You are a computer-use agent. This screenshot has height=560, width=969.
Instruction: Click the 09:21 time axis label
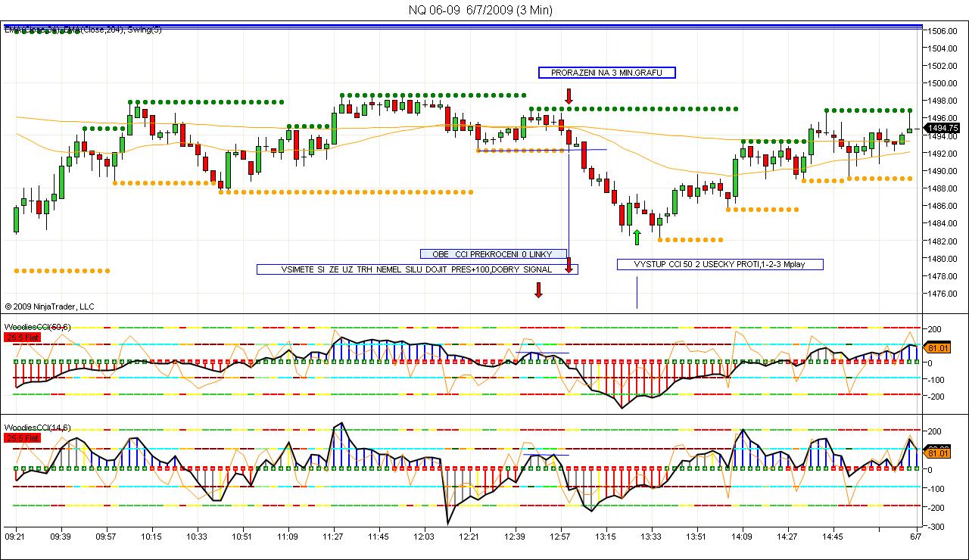coord(15,537)
